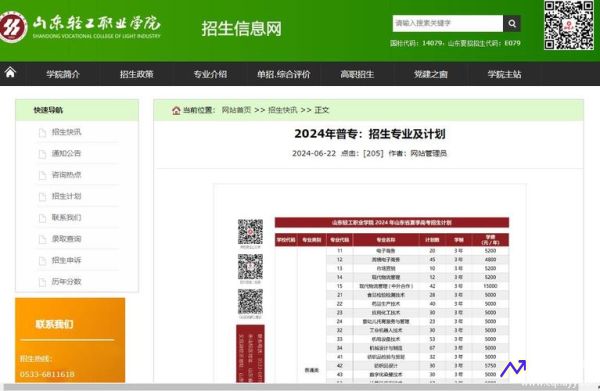Click the first QR code in article image
This screenshot has height=391, width=600.
(250, 232)
